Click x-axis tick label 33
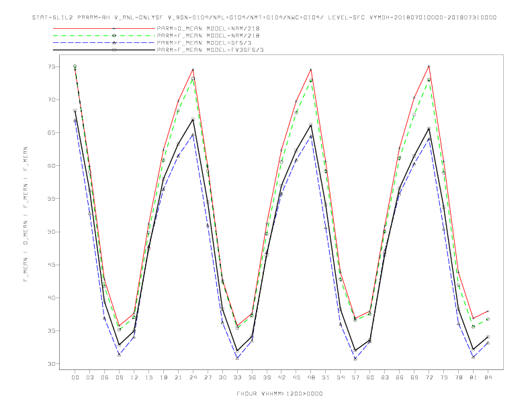532x411 pixels. 237,377
